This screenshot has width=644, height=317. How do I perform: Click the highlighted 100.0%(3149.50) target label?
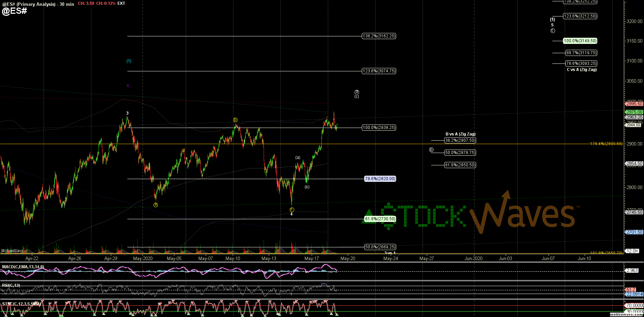coord(580,41)
